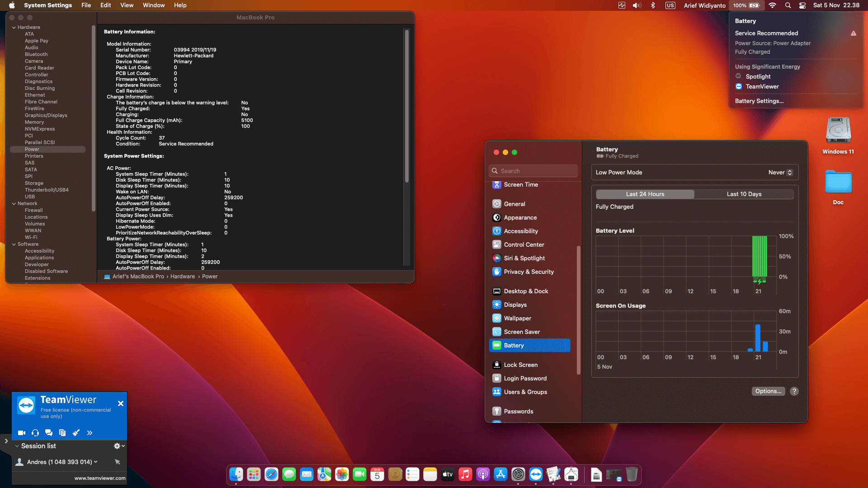
Task: Select Wi-Fi in System Information sidebar
Action: [x=31, y=238]
